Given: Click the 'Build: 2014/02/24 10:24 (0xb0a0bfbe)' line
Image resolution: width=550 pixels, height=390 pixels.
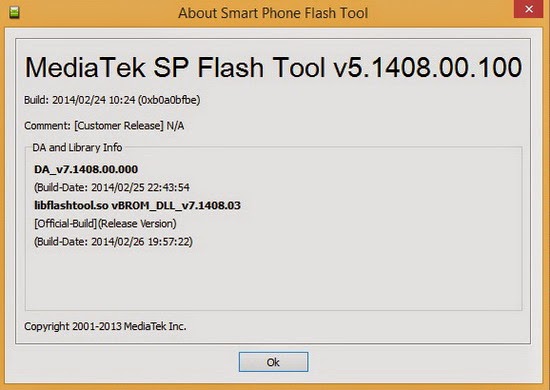Looking at the screenshot, I should click(112, 100).
